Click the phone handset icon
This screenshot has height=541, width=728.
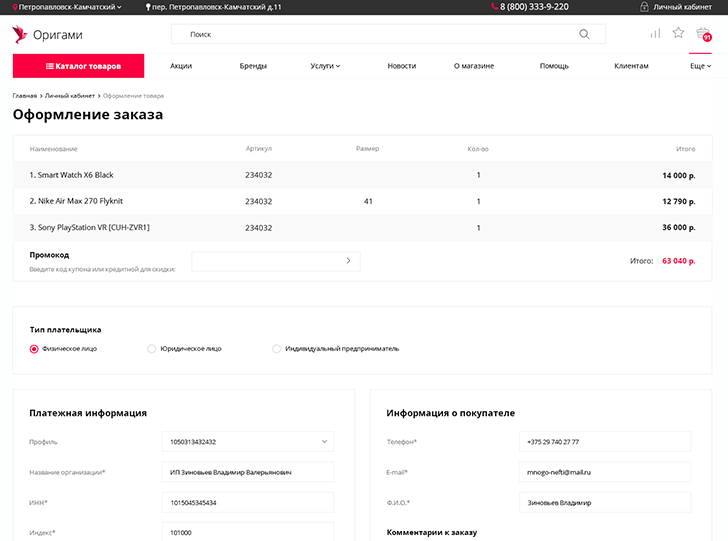click(x=494, y=7)
